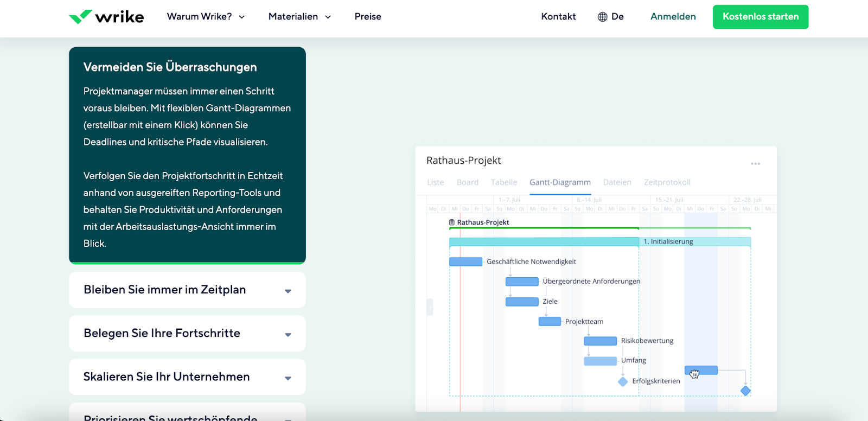Expand the Belegen Sie Ihre Fortschritte section
868x421 pixels.
(x=187, y=334)
